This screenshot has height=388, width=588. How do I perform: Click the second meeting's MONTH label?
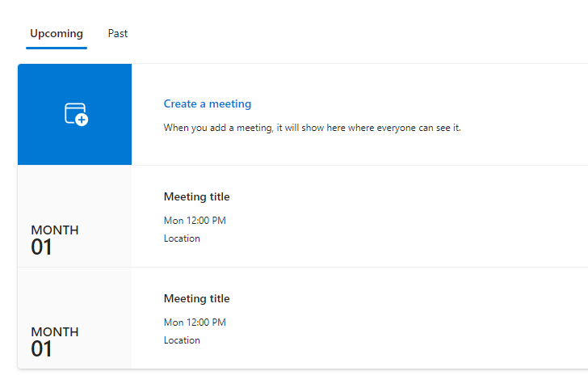pyautogui.click(x=55, y=332)
